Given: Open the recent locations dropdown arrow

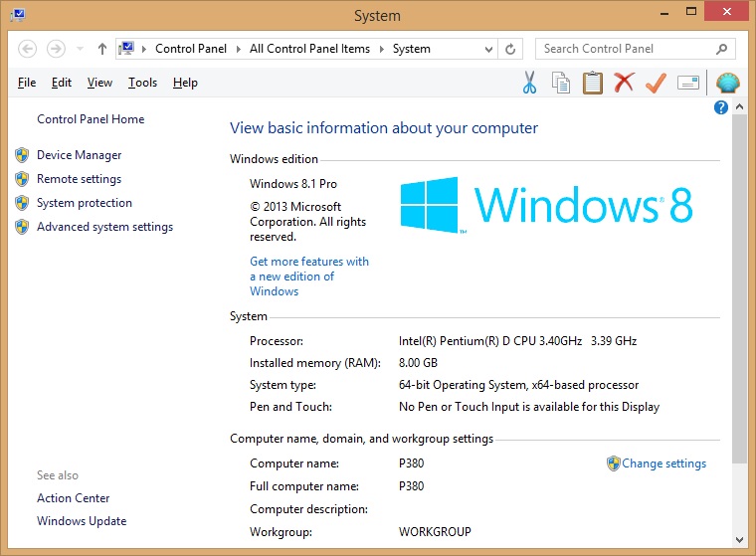Looking at the screenshot, I should pyautogui.click(x=80, y=49).
